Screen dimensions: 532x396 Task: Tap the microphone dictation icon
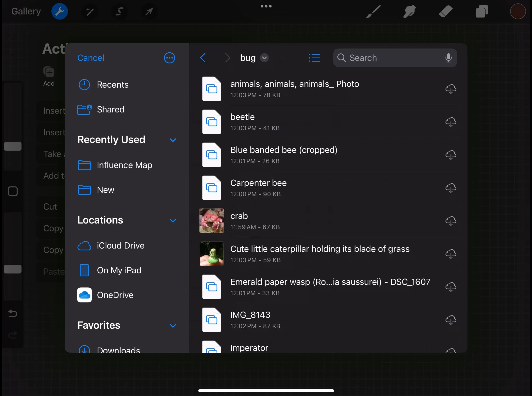(448, 58)
